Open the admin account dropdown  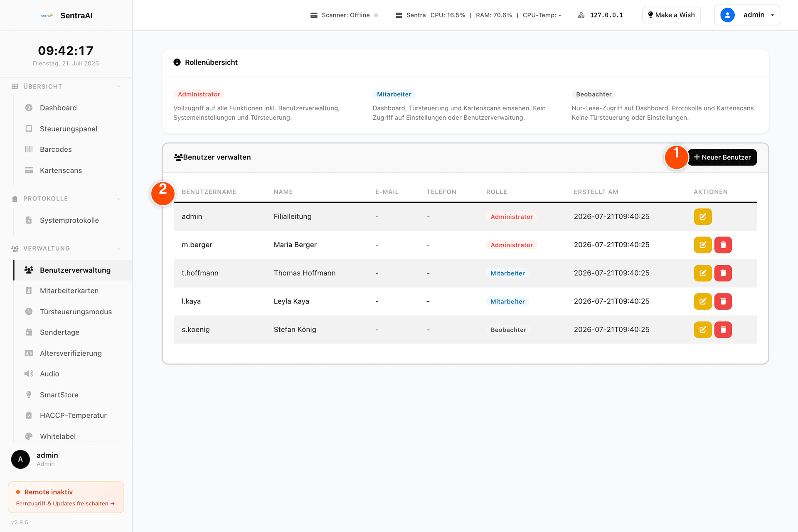[x=747, y=15]
